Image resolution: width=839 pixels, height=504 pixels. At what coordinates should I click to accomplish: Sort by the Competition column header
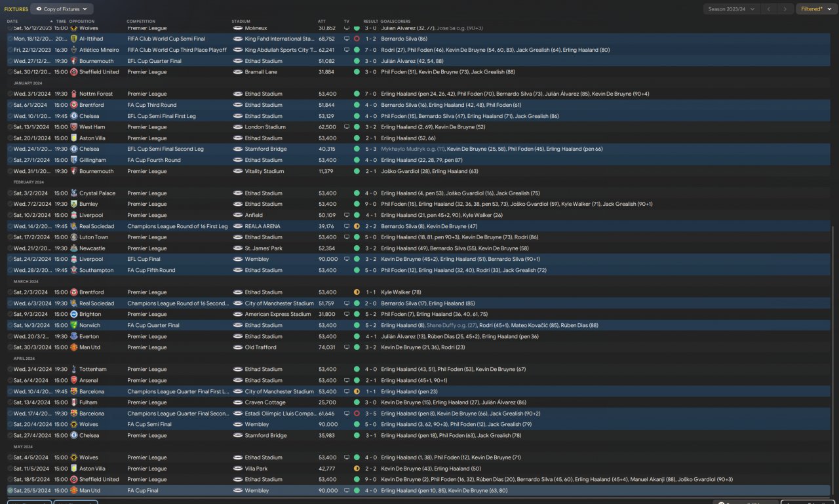[x=141, y=21]
